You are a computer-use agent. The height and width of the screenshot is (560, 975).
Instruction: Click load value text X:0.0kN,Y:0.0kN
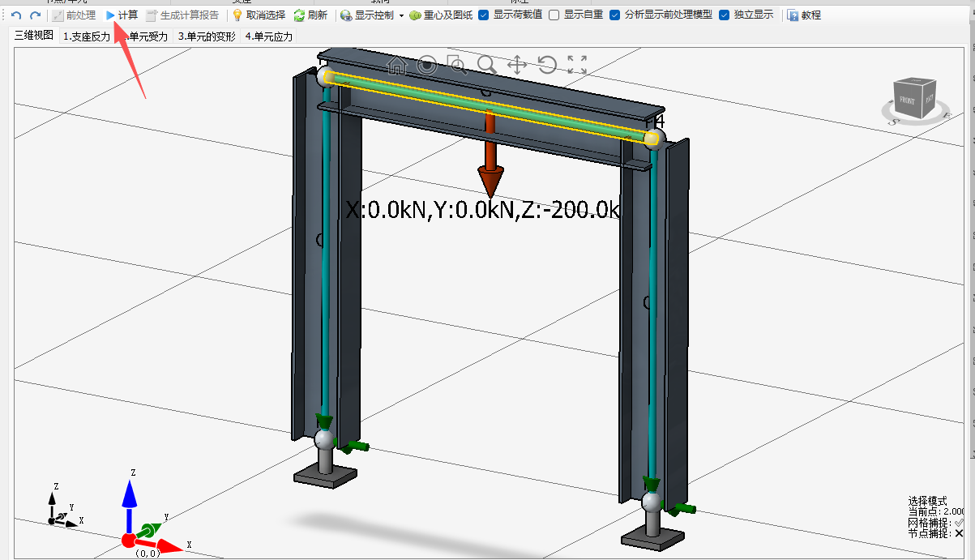click(483, 212)
